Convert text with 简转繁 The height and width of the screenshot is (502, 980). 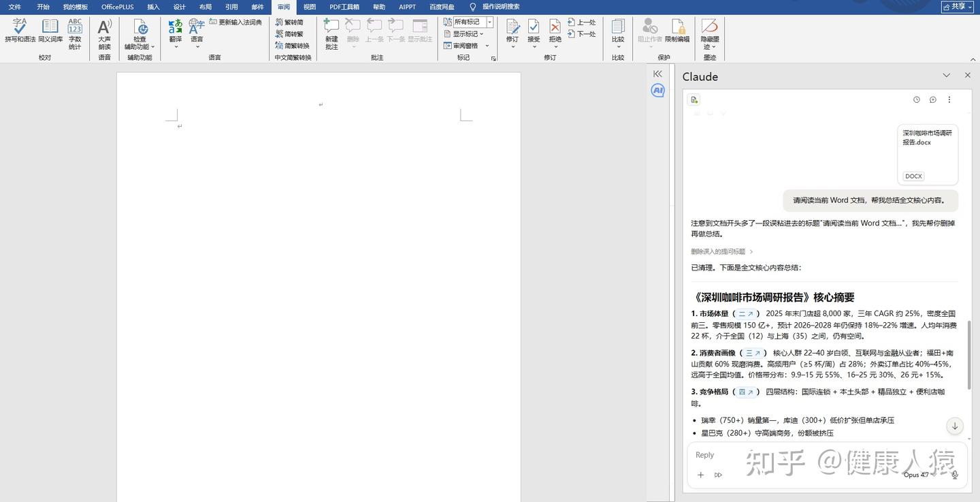[290, 34]
